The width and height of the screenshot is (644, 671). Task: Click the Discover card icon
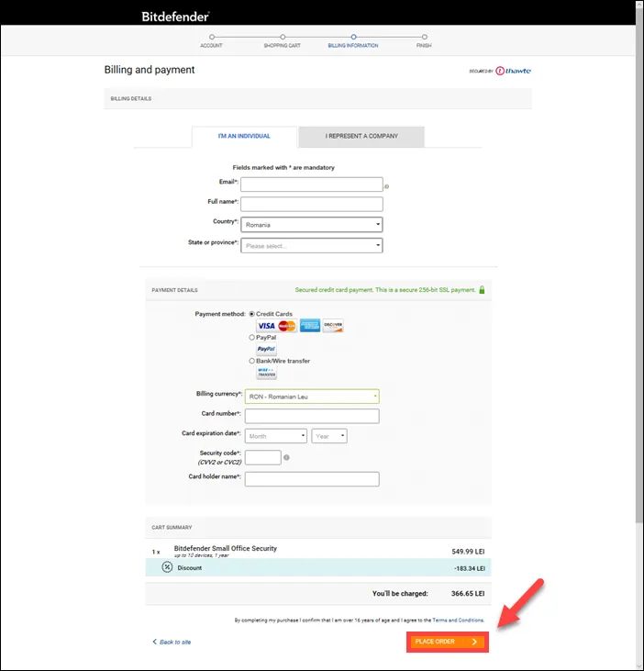333,326
